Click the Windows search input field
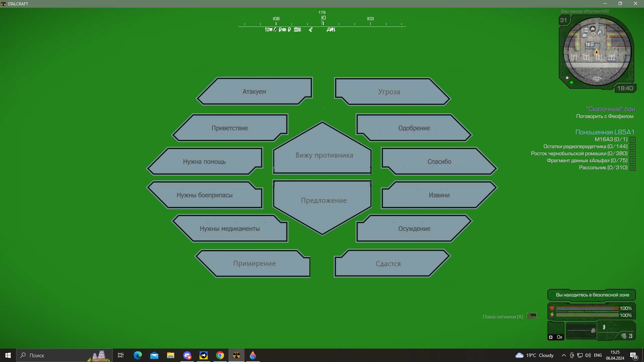The width and height of the screenshot is (644, 362). 64,355
